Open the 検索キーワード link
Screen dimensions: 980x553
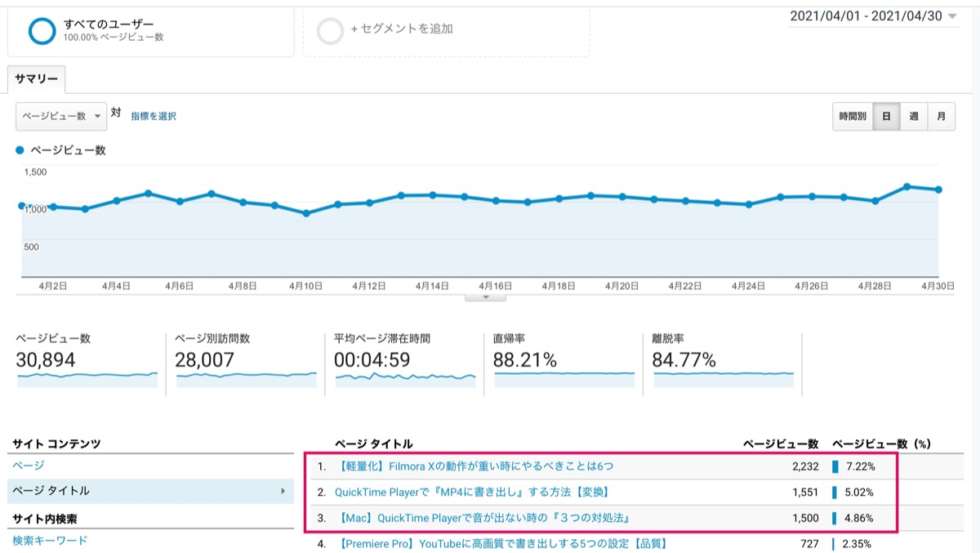click(x=50, y=541)
